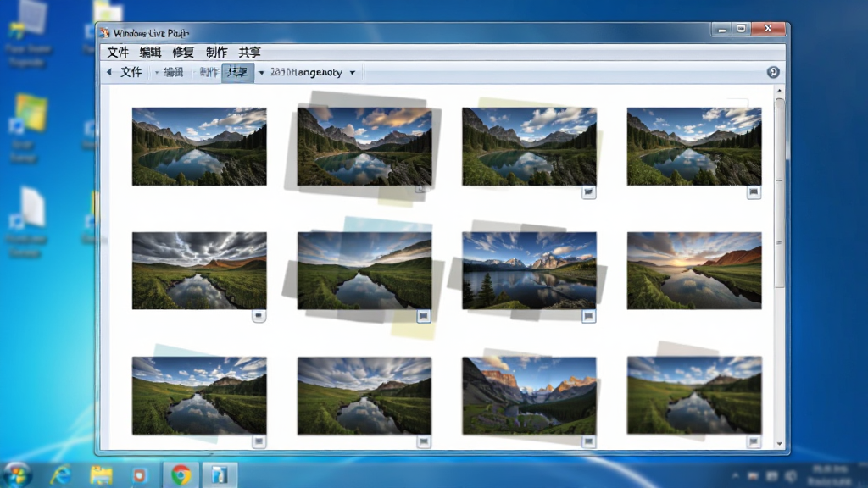The image size is (868, 488).
Task: Select the second thumbnail in the bottom row
Action: tap(364, 396)
